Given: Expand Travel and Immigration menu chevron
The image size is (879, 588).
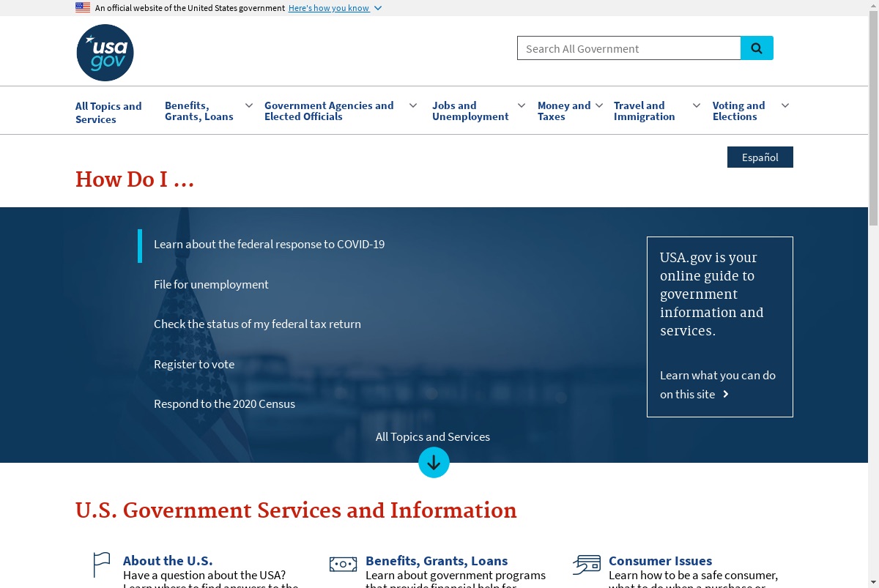Looking at the screenshot, I should 697,105.
